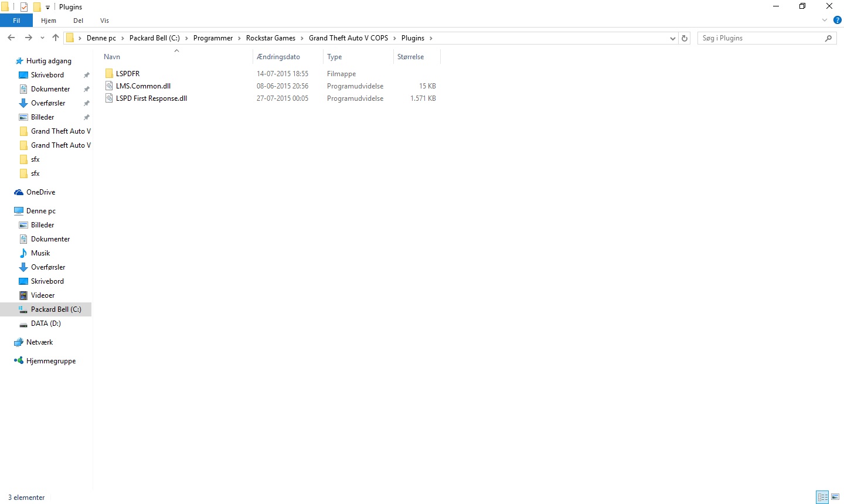Go back with the left arrow button

point(11,38)
